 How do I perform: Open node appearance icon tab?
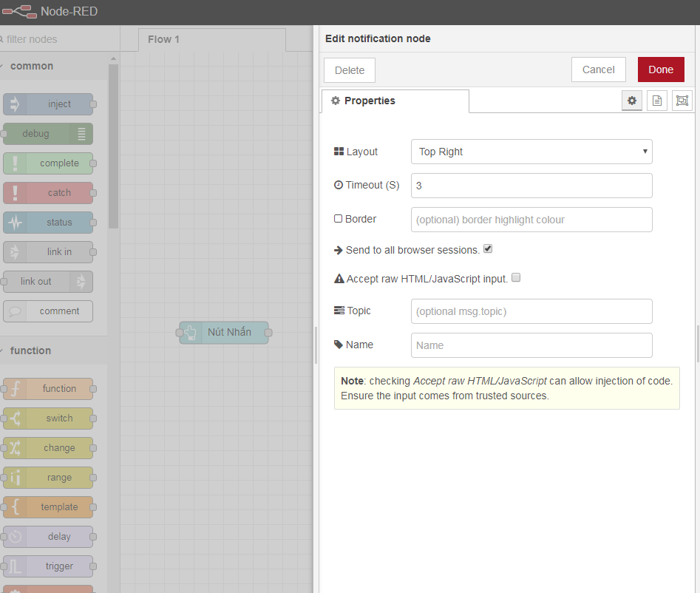click(x=682, y=101)
